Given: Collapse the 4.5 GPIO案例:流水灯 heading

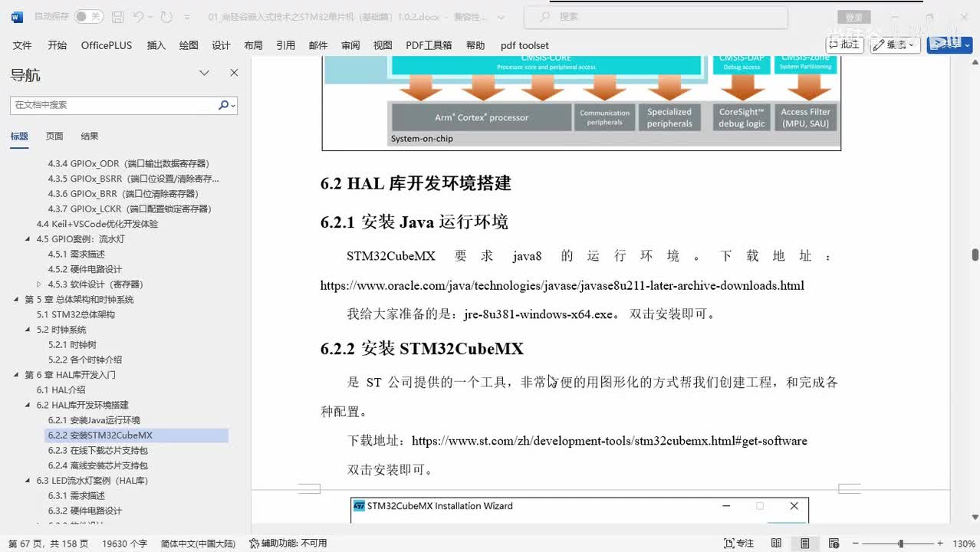Looking at the screenshot, I should pos(28,239).
